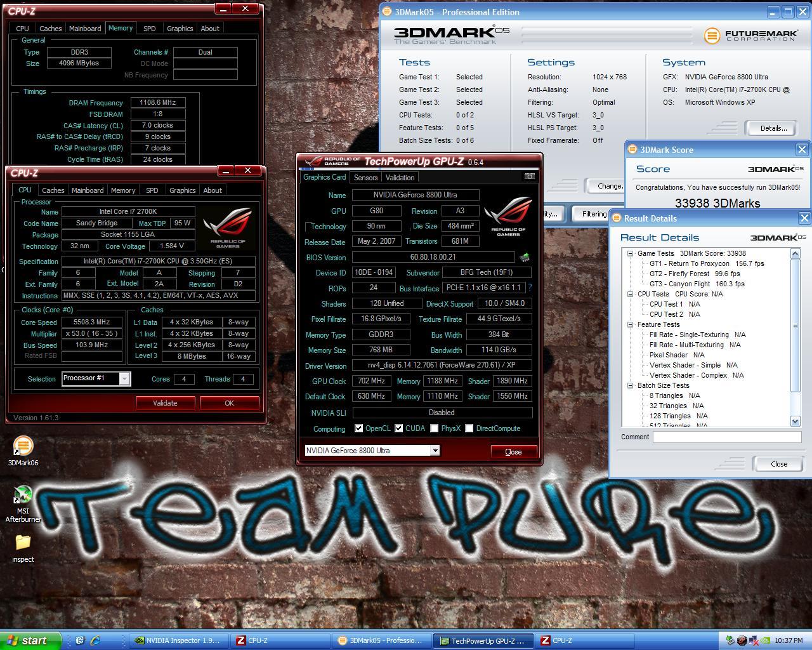Open the Graphics Card tab in GPU-Z
Screen dimensions: 812x650
pos(324,177)
